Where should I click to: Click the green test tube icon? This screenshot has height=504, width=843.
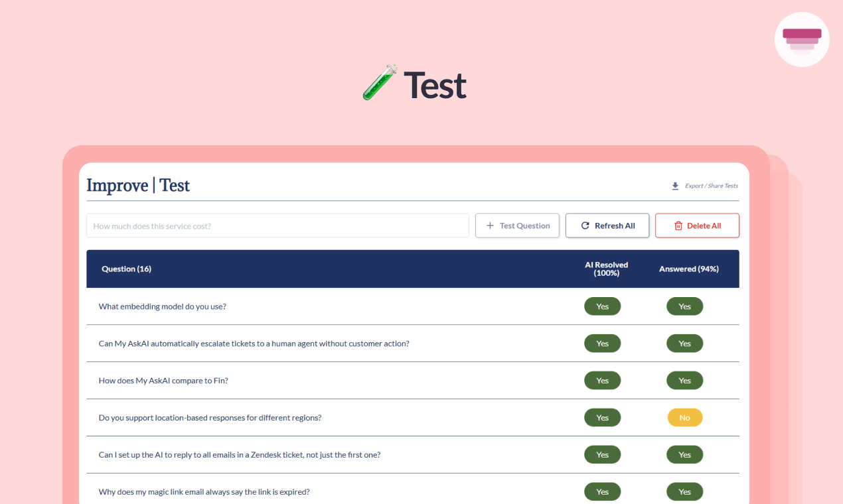380,82
